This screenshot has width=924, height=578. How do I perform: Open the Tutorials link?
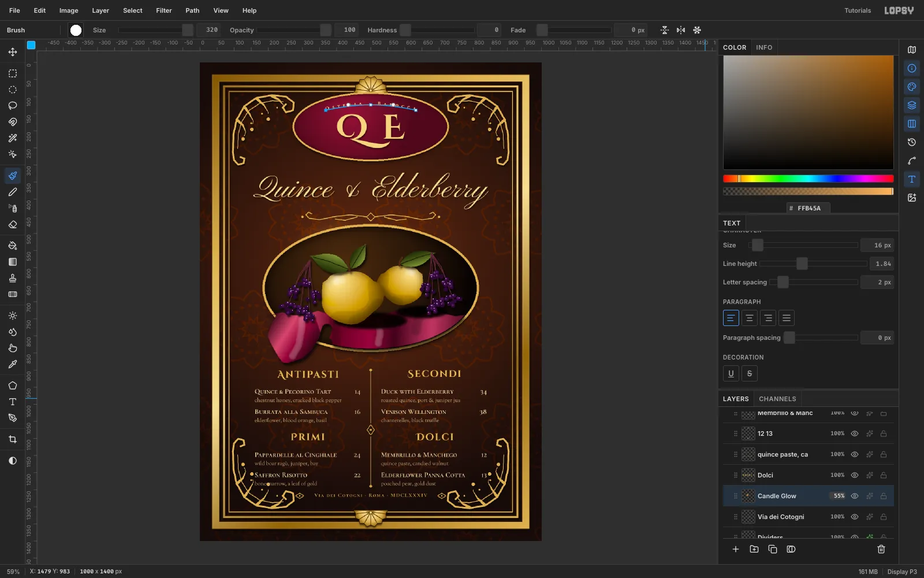pyautogui.click(x=858, y=10)
